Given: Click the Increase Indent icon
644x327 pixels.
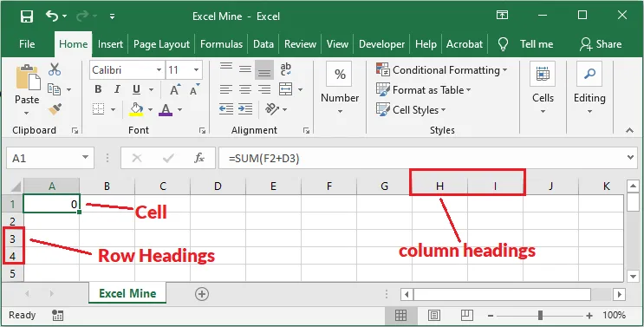Looking at the screenshot, I should point(245,109).
